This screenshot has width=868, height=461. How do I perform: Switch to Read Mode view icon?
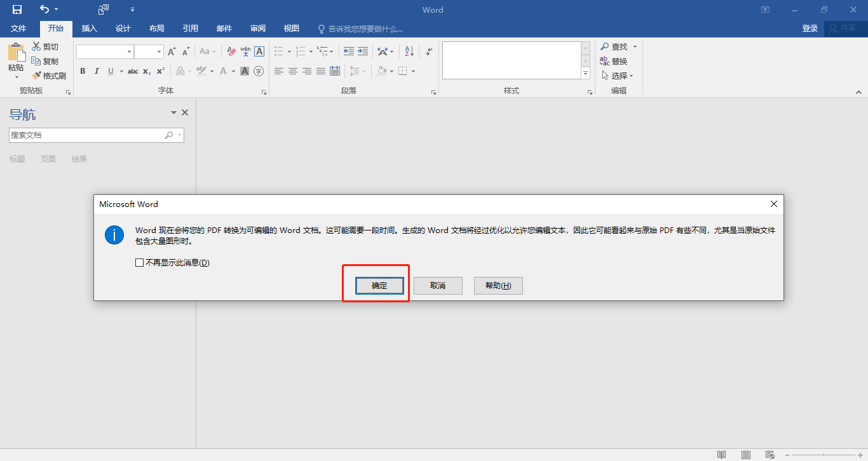coord(721,455)
